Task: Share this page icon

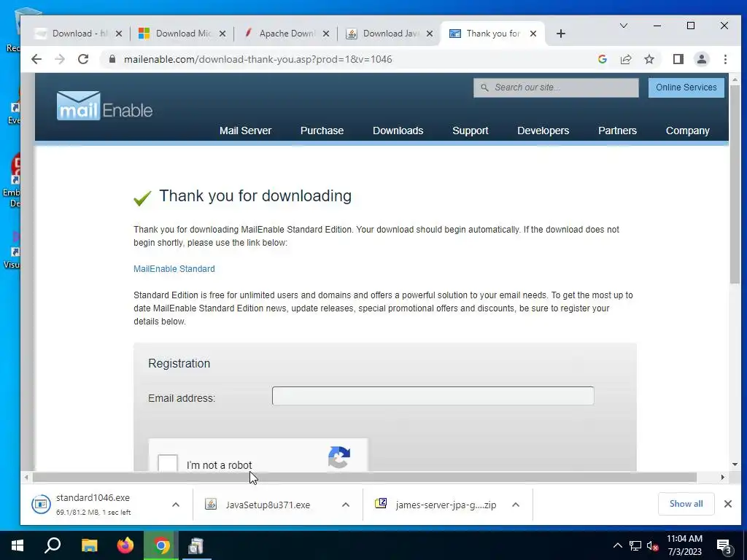Action: pos(625,59)
